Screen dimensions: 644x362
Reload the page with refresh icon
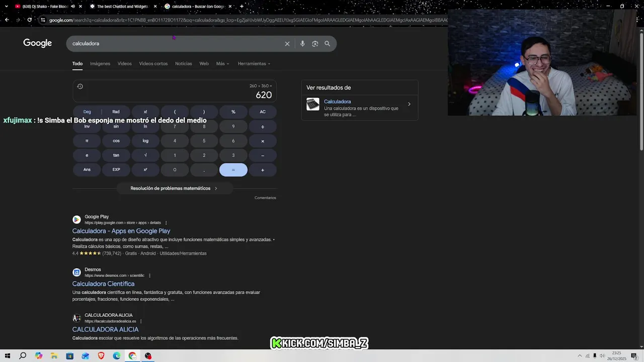(x=30, y=20)
